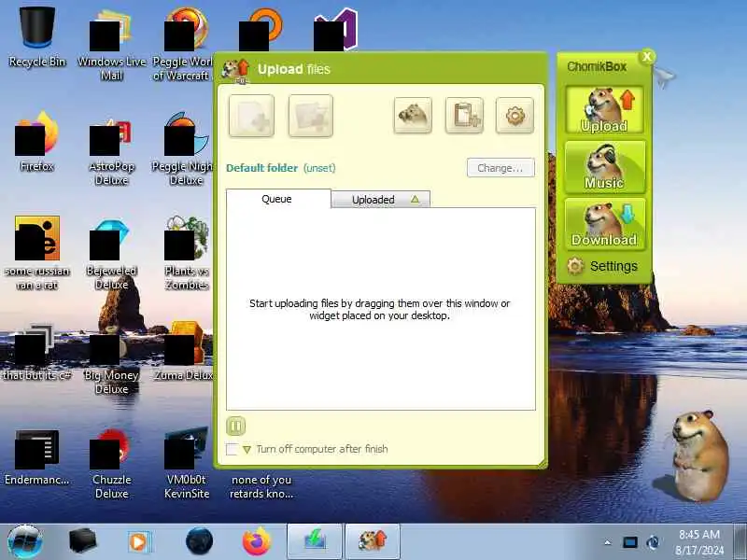This screenshot has width=747, height=560.
Task: Close the ChomikBox widget
Action: [x=647, y=57]
